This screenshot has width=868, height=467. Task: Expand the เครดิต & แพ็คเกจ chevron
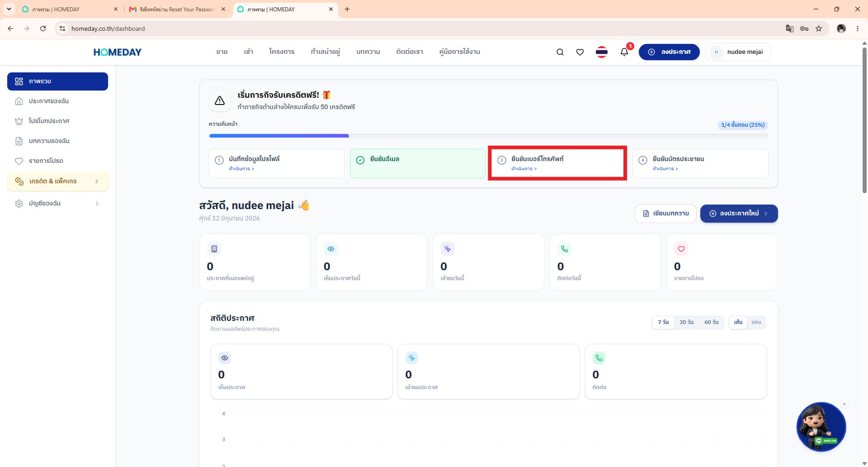click(x=97, y=181)
